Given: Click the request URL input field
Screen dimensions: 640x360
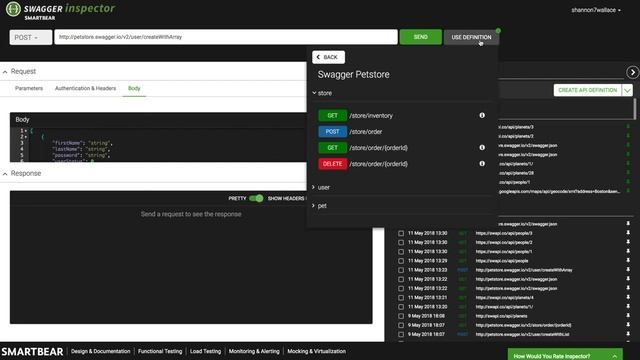Looking at the screenshot, I should pos(226,37).
